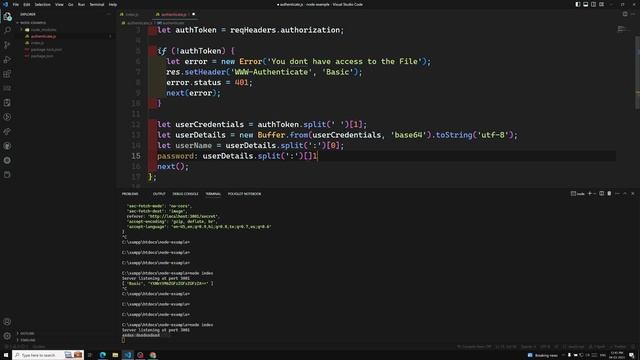Click the unsaved dot on authenticate.js tab
The image size is (640, 360).
[193, 14]
